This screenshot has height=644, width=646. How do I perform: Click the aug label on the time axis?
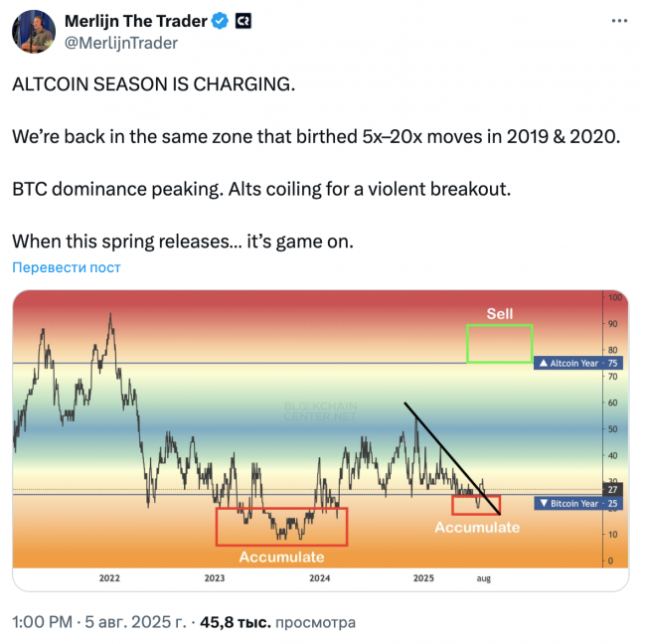click(x=484, y=578)
